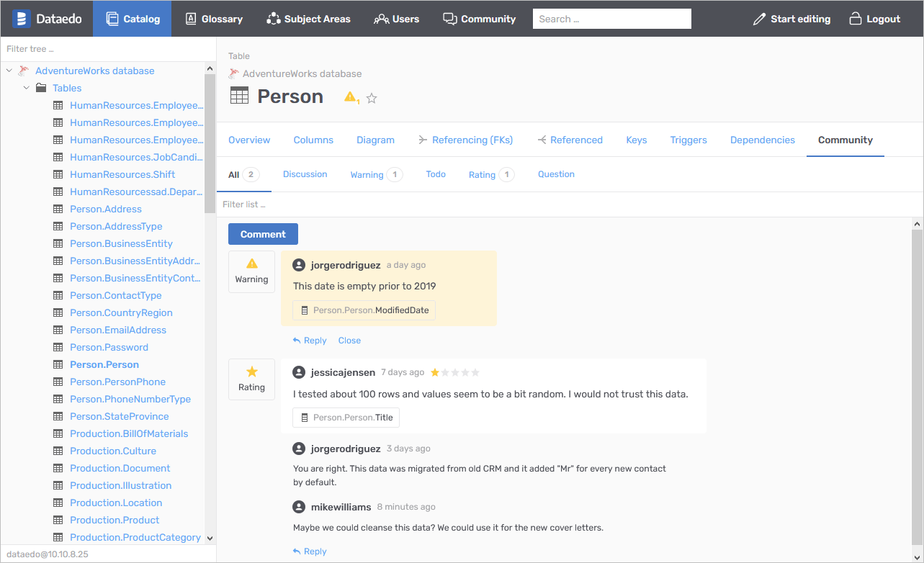Click table icon beside Person.Address in tree
924x563 pixels.
pyautogui.click(x=58, y=209)
